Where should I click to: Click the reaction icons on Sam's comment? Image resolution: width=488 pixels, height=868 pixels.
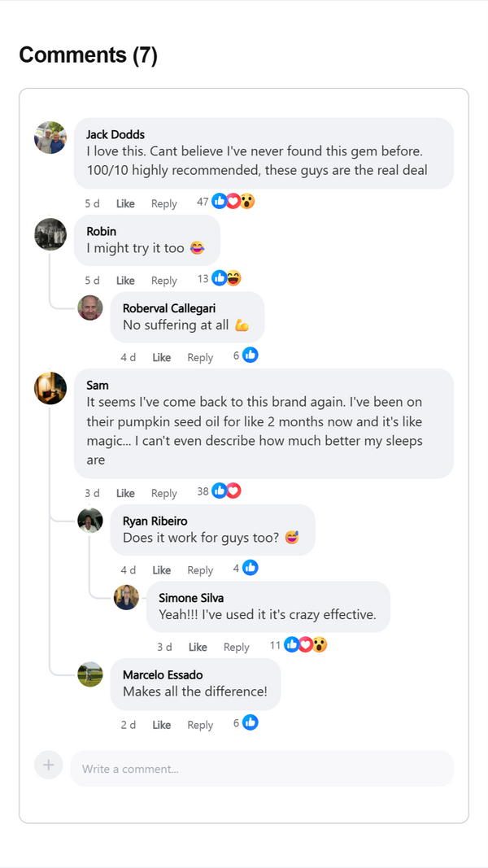tap(227, 491)
